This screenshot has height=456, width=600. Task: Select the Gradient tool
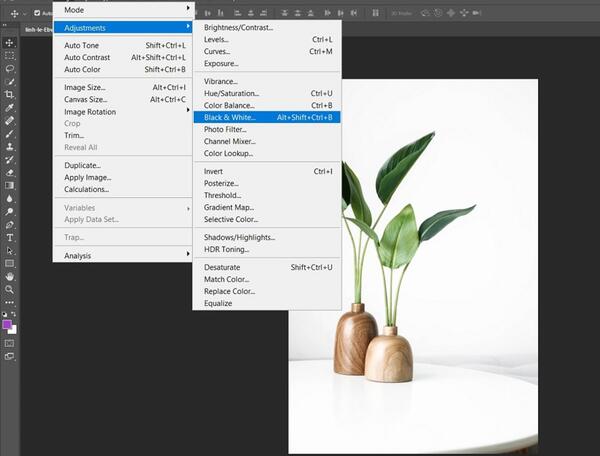pos(10,186)
